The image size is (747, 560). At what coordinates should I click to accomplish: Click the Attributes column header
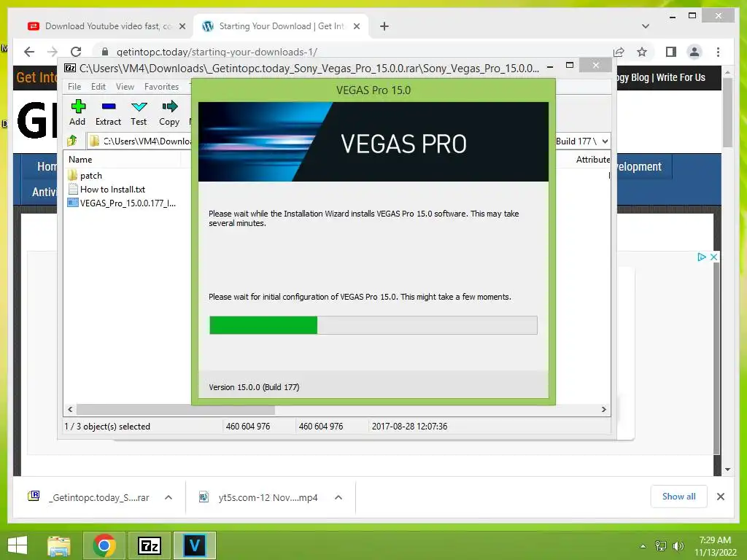tap(592, 160)
